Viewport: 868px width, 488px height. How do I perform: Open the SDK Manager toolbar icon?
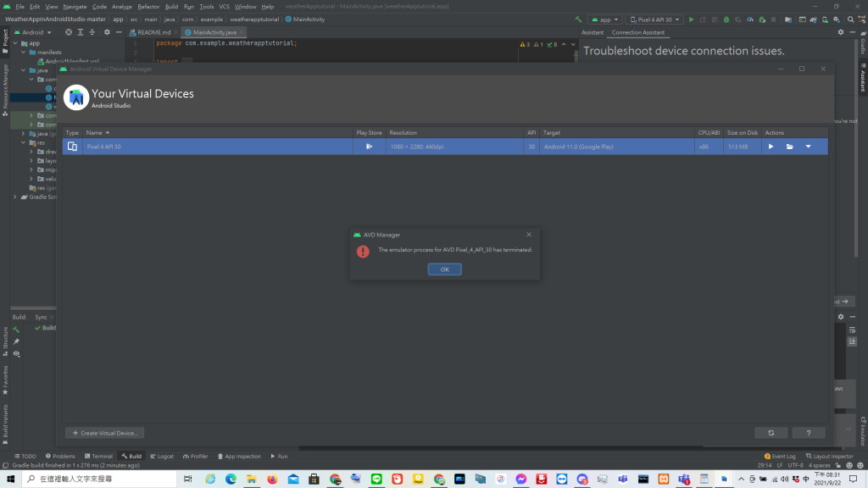click(837, 19)
